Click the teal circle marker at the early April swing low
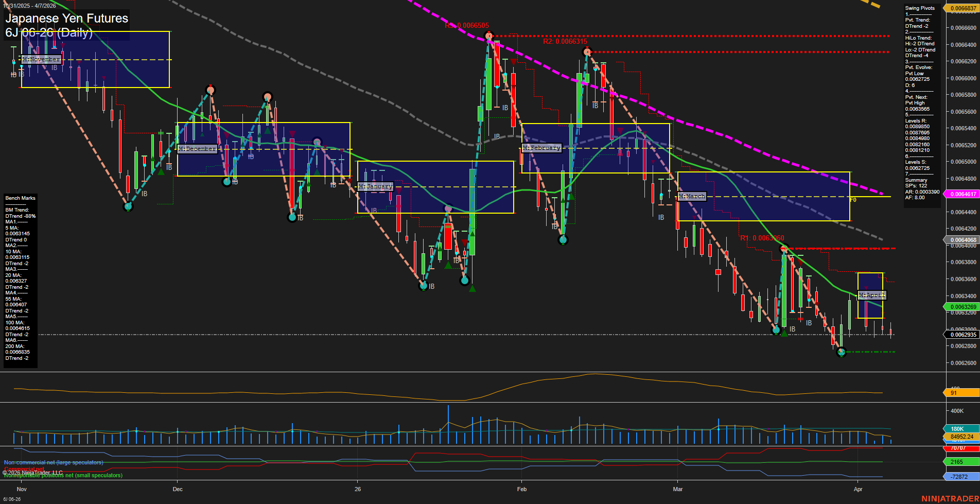 [841, 352]
